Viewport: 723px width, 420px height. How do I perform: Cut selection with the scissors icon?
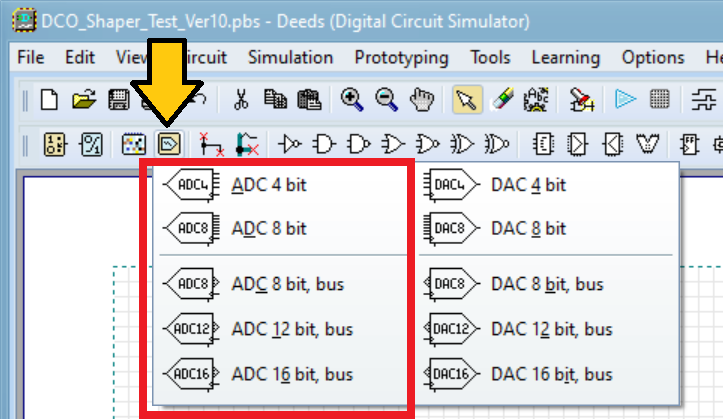(241, 100)
